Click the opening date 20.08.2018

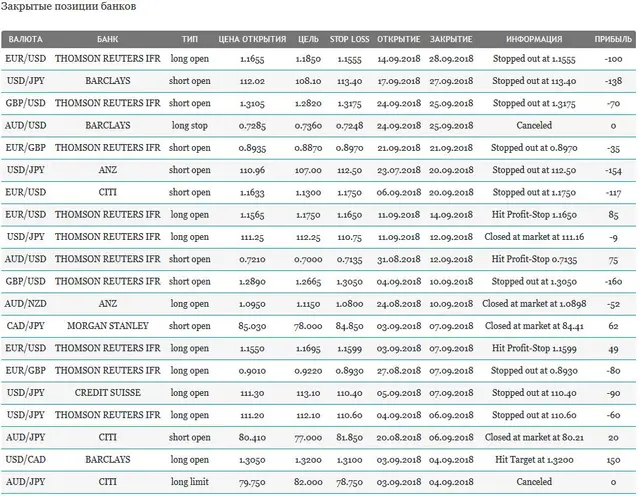click(x=399, y=438)
